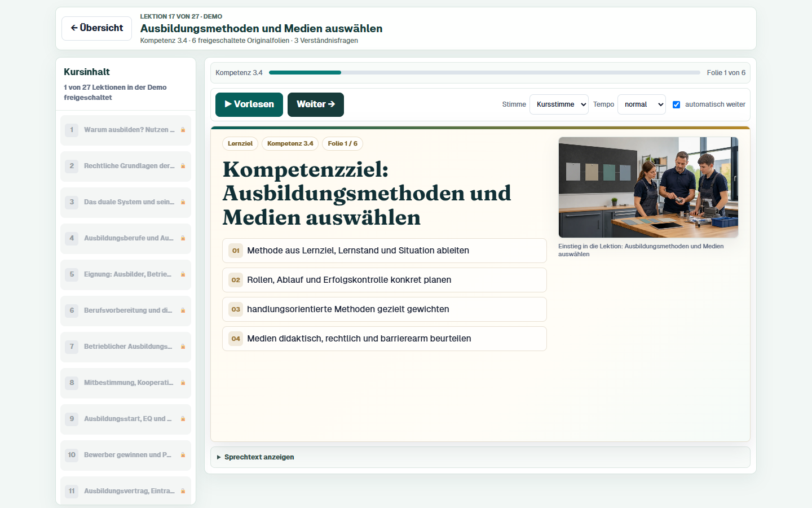Open the Stimme dropdown showing Kursstimme
Screen dimensions: 812x508
(559, 104)
